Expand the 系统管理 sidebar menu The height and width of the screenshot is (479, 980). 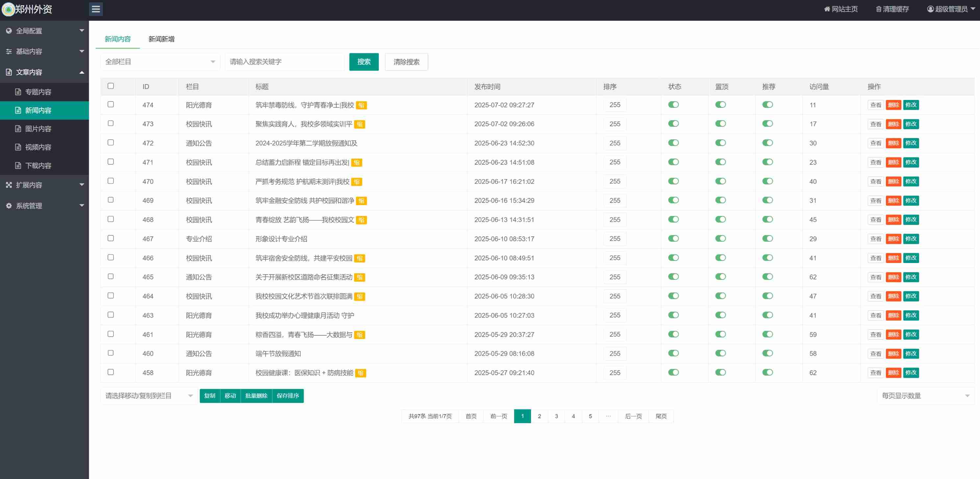(44, 206)
